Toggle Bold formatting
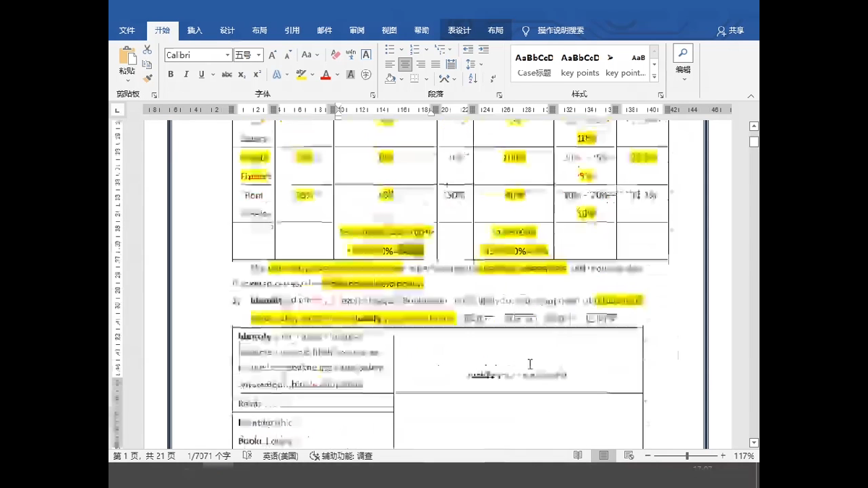 click(171, 74)
